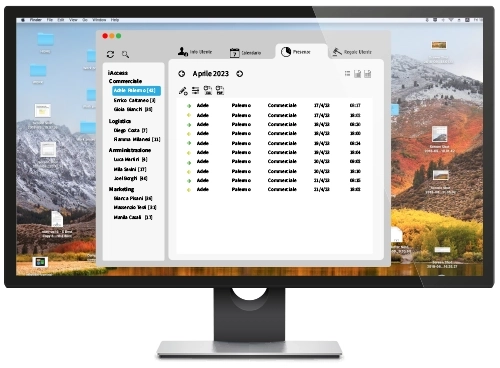Click the Apple menu icon in the menu bar
500x368 pixels.
23,20
